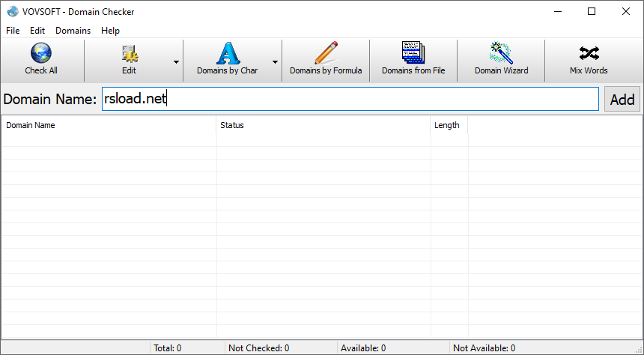Open the Edit menu in the menu bar
Viewport: 644px width, 355px height.
click(x=37, y=31)
